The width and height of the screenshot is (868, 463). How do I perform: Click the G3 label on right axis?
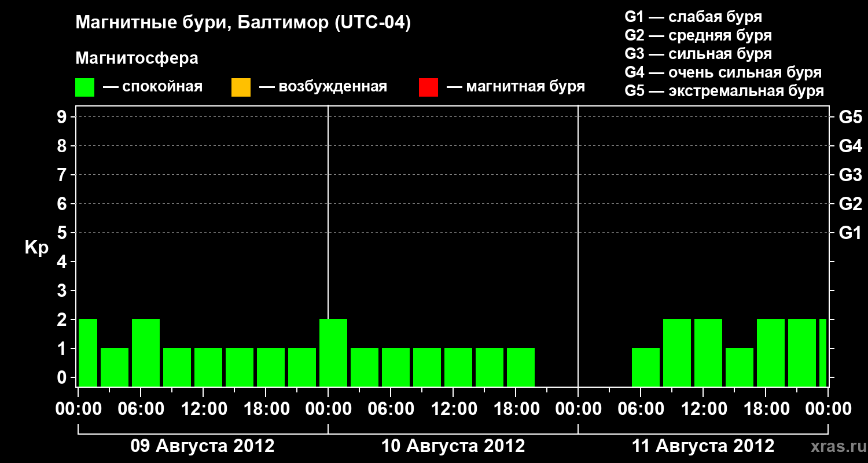[x=851, y=175]
